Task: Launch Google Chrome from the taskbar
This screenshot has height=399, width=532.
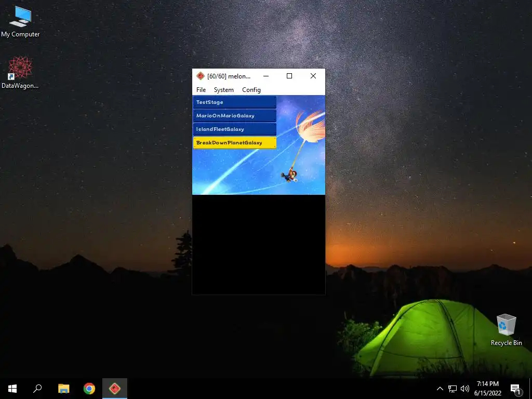Action: tap(89, 389)
